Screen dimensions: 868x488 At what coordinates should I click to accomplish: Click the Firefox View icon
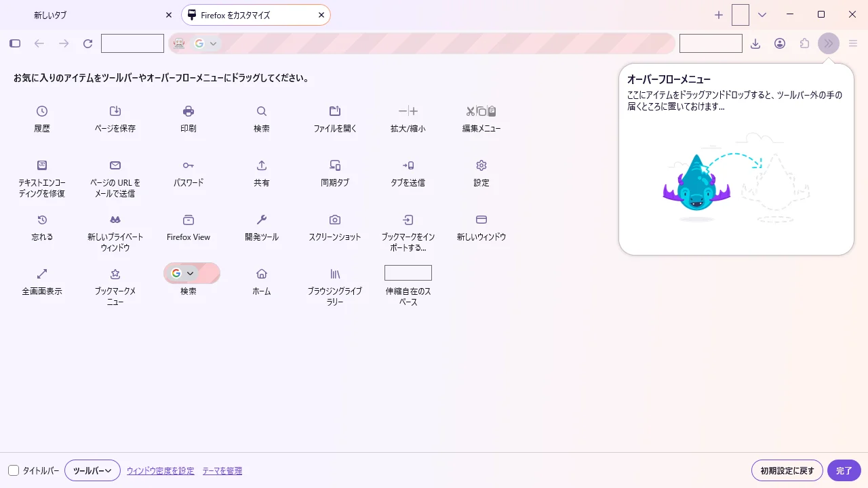(x=189, y=220)
